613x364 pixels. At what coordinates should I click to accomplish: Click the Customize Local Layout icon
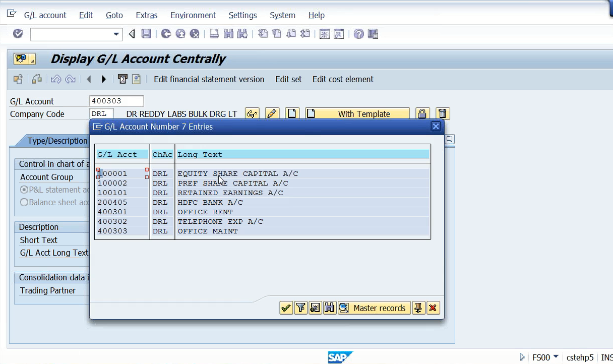[373, 34]
